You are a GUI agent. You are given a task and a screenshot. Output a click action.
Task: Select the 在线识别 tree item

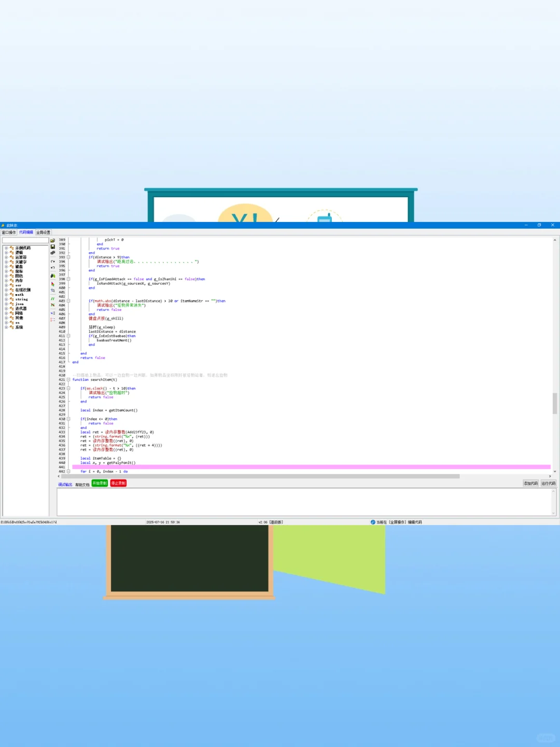23,290
